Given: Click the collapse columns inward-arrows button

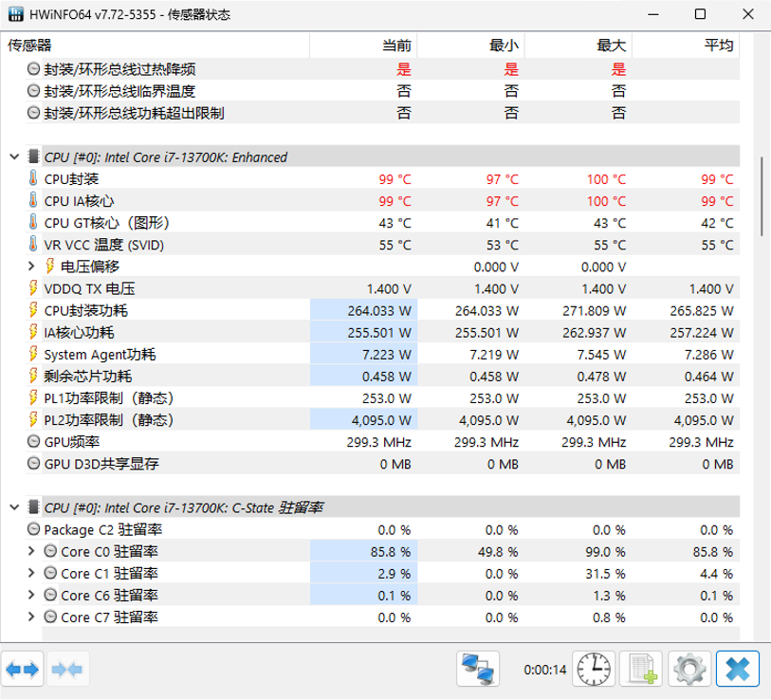Looking at the screenshot, I should pos(69,670).
